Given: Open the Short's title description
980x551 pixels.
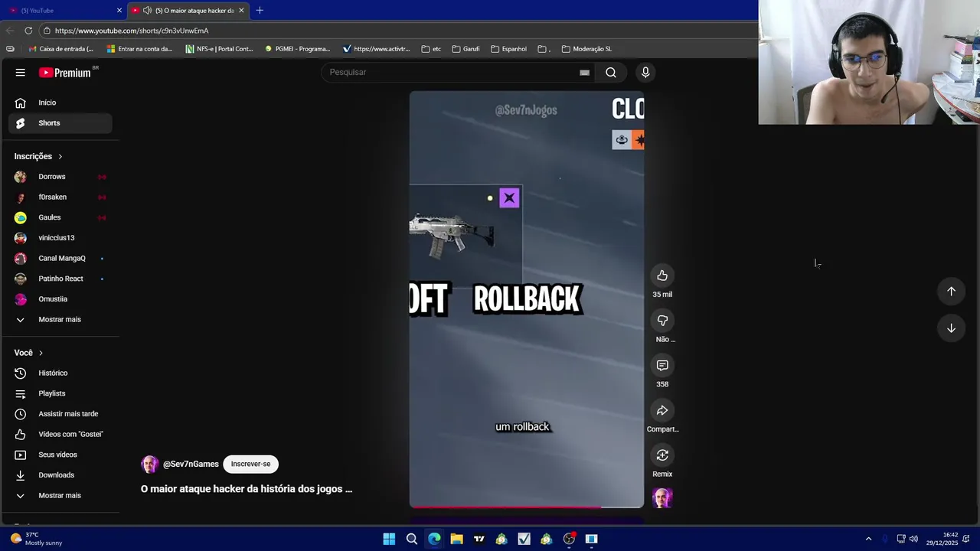Looking at the screenshot, I should click(247, 489).
